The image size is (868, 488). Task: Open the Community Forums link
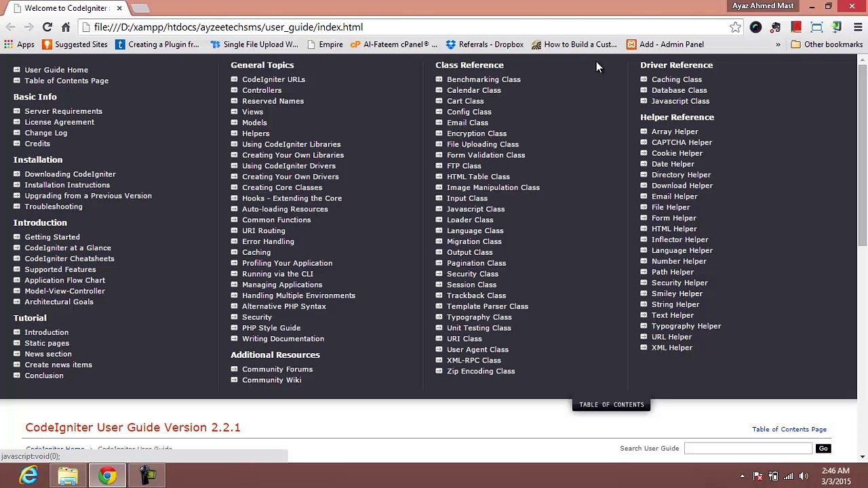click(x=277, y=369)
